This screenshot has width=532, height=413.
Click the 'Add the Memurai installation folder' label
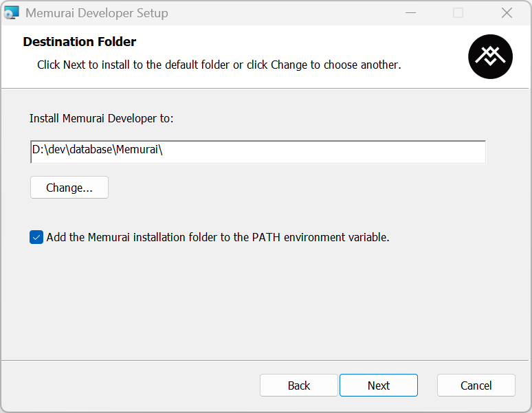pos(218,237)
